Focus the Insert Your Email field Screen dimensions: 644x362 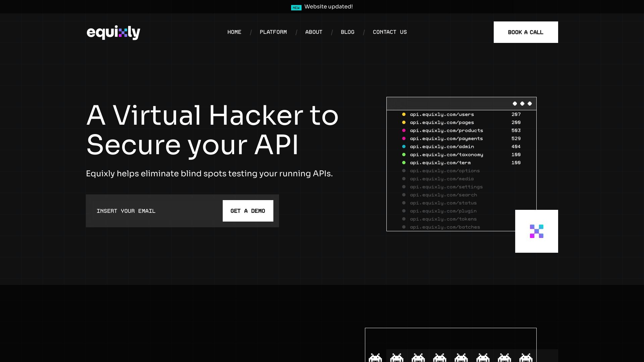click(154, 211)
